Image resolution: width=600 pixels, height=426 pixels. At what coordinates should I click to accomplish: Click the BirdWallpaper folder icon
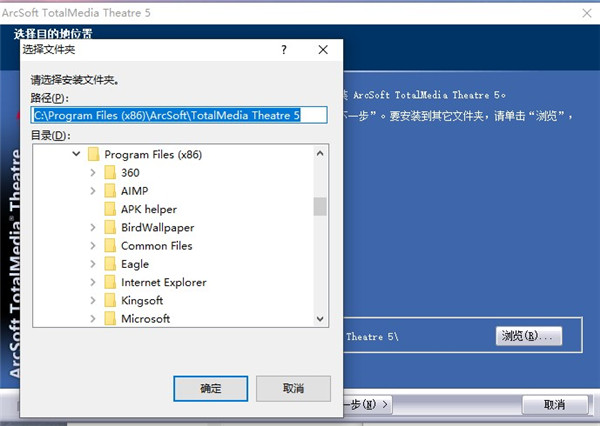[x=110, y=228]
